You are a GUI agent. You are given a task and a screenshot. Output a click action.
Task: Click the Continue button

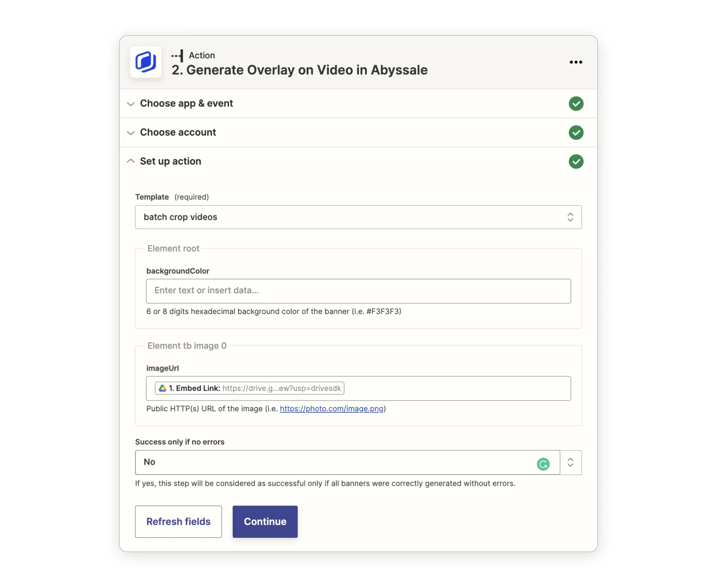[265, 522]
